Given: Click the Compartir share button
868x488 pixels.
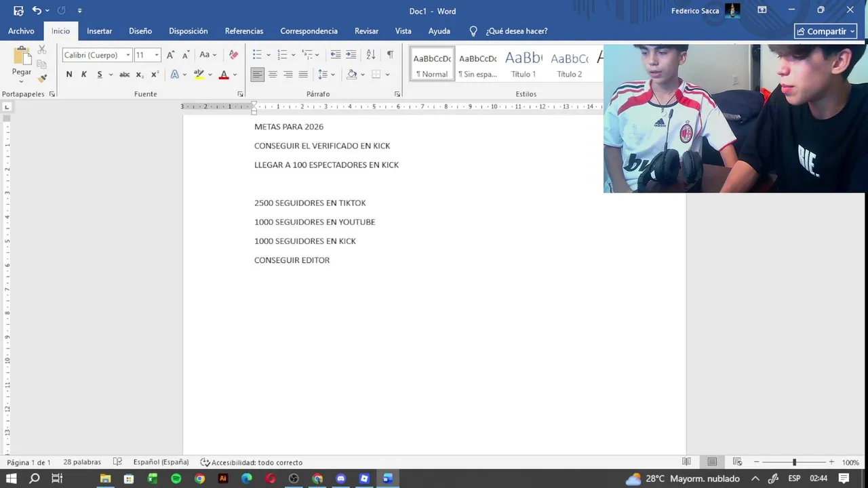Looking at the screenshot, I should (825, 31).
